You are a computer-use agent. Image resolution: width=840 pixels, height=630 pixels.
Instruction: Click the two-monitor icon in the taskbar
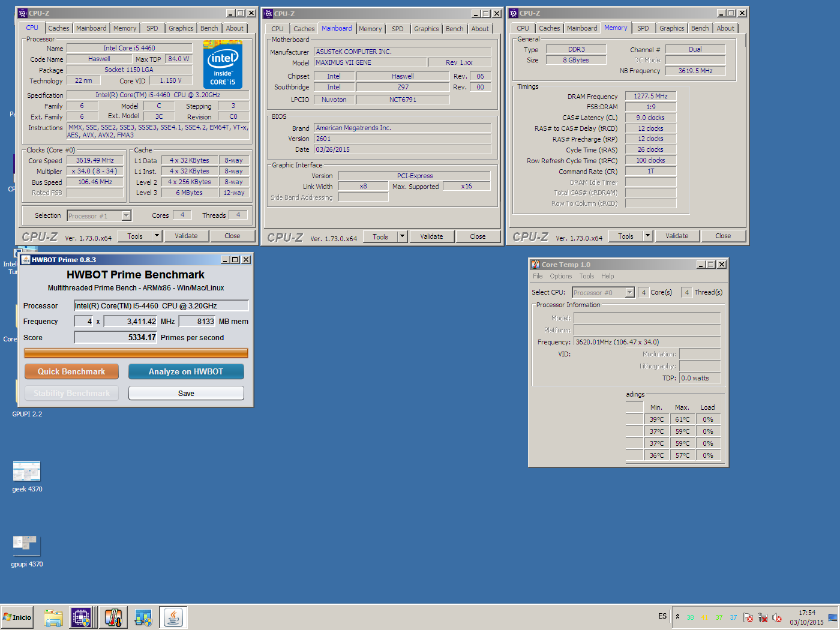[143, 617]
